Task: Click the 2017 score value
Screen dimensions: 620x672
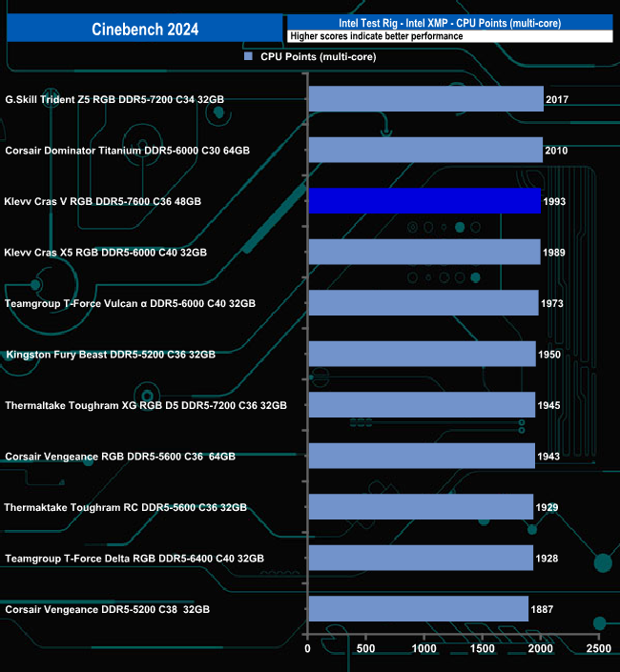Action: (x=557, y=99)
